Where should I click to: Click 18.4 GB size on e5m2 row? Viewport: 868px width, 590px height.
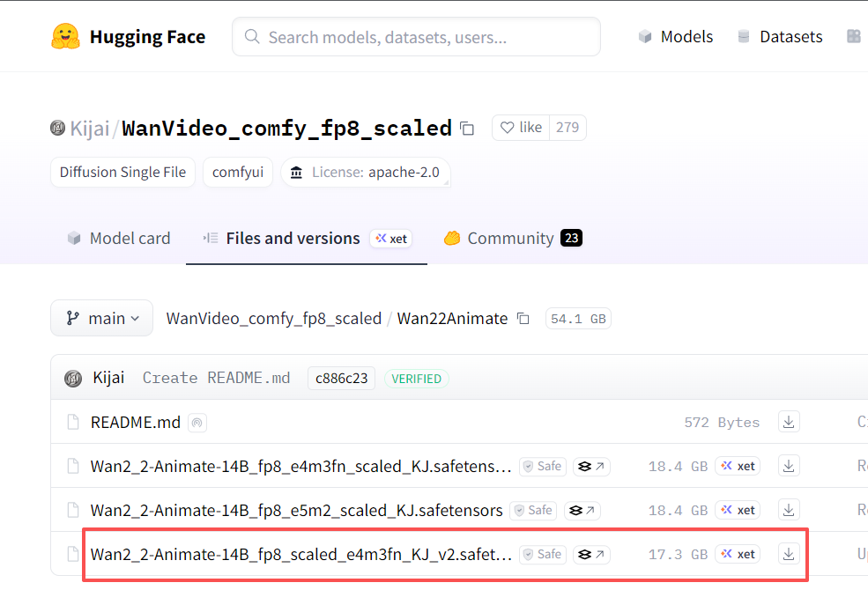[x=679, y=511]
